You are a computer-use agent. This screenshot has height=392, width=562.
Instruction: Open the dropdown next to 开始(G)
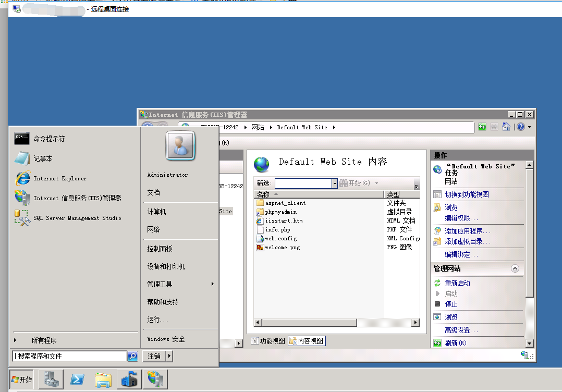click(377, 183)
